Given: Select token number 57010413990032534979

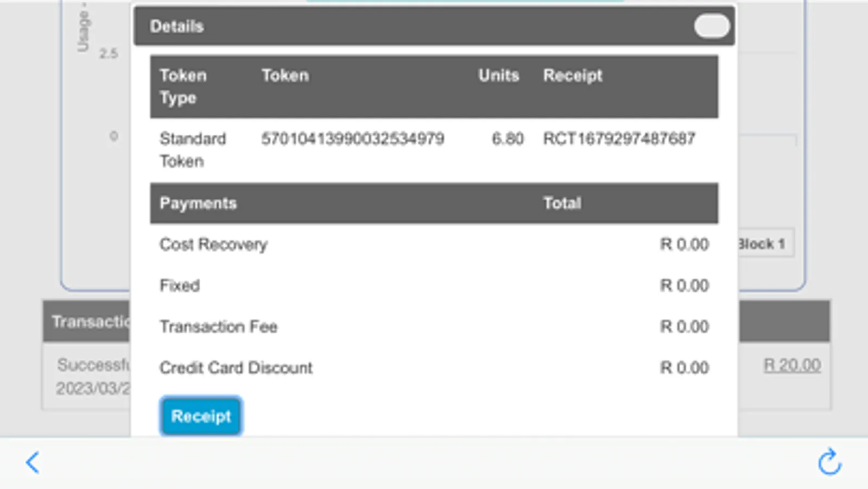Looking at the screenshot, I should tap(353, 139).
